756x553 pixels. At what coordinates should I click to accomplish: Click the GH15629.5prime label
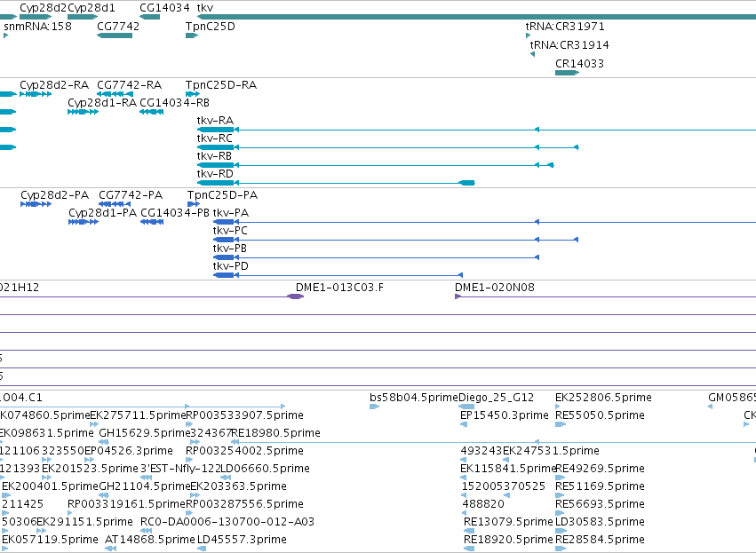pyautogui.click(x=145, y=433)
